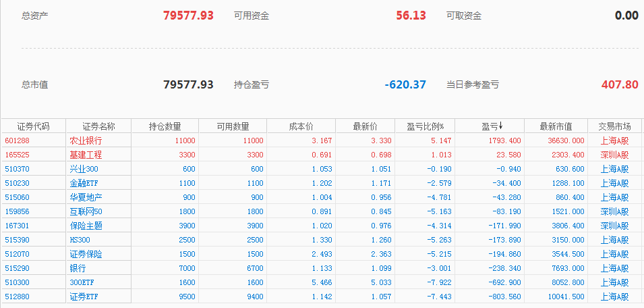Click market value 10041.500
This screenshot has width=644, height=308.
coord(566,297)
